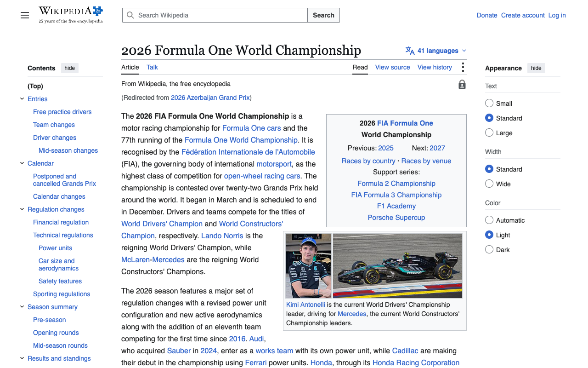Open the Porsche Supercup link
This screenshot has width=588, height=368.
[x=396, y=217]
